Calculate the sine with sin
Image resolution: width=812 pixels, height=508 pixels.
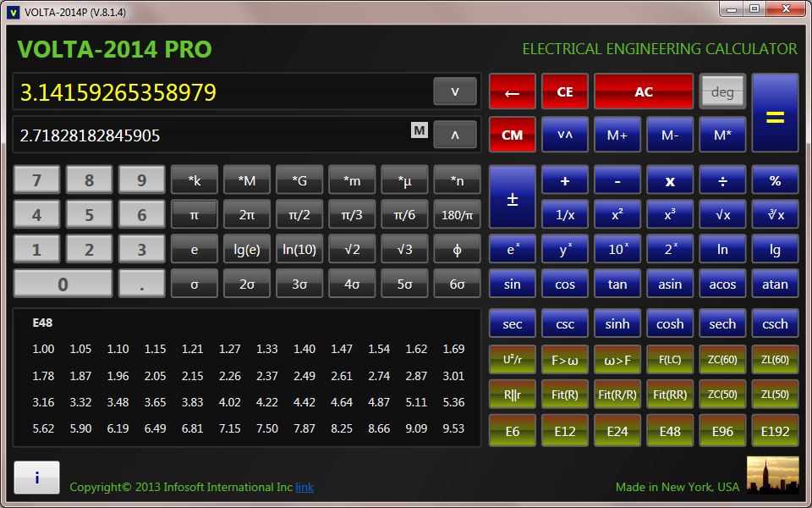(513, 284)
